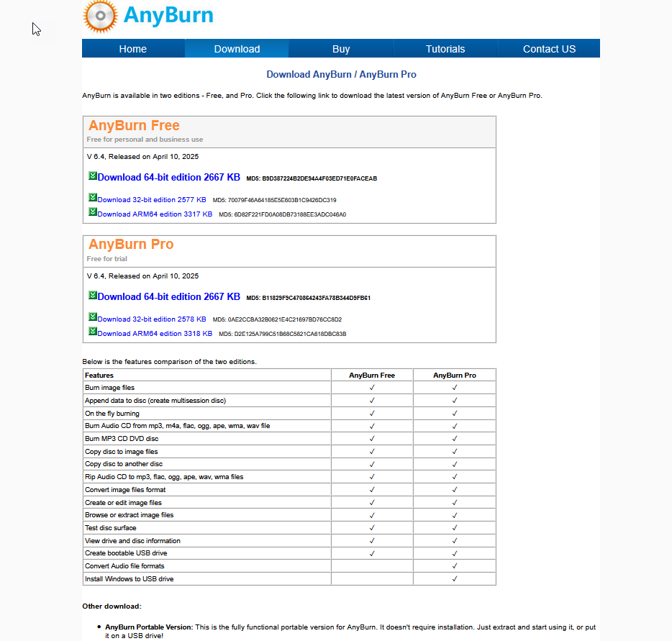Click green download icon beside Free ARM64 3317 KB

click(93, 212)
